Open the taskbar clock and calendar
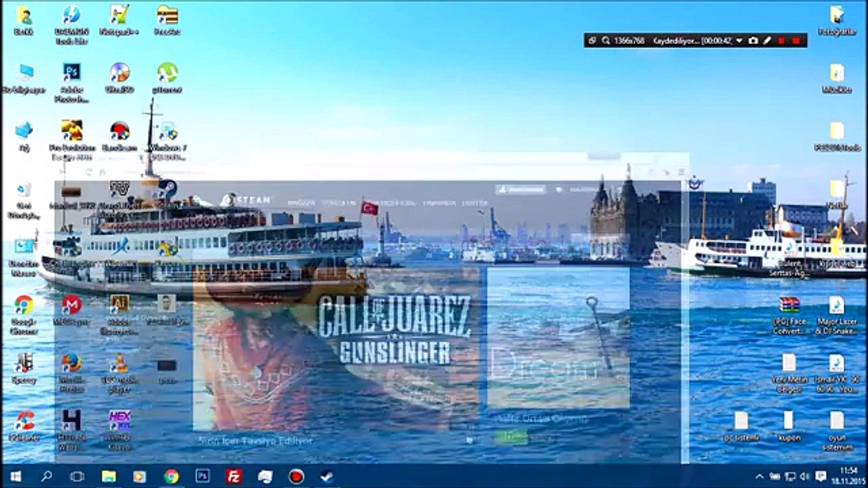The height and width of the screenshot is (488, 868). 848,476
